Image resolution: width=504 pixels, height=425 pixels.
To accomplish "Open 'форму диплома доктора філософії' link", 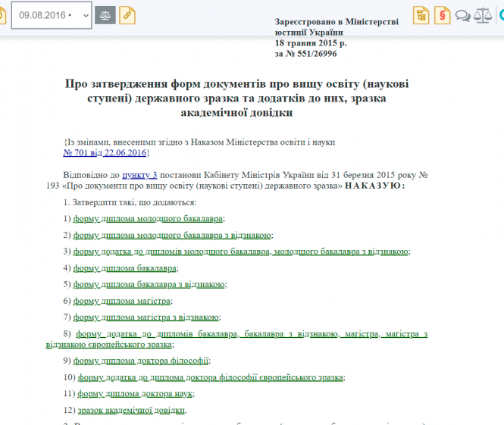I will coord(141,361).
